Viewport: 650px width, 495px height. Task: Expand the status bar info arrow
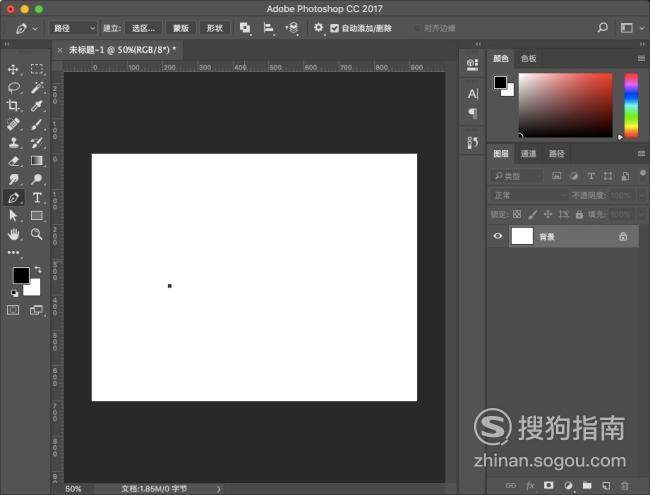(218, 489)
